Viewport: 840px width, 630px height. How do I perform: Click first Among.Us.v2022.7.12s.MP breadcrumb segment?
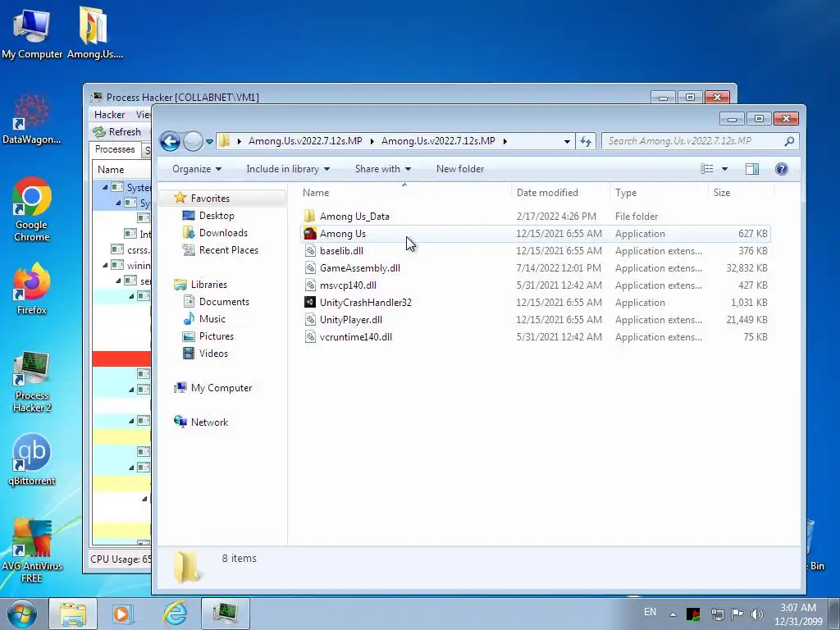pyautogui.click(x=305, y=141)
